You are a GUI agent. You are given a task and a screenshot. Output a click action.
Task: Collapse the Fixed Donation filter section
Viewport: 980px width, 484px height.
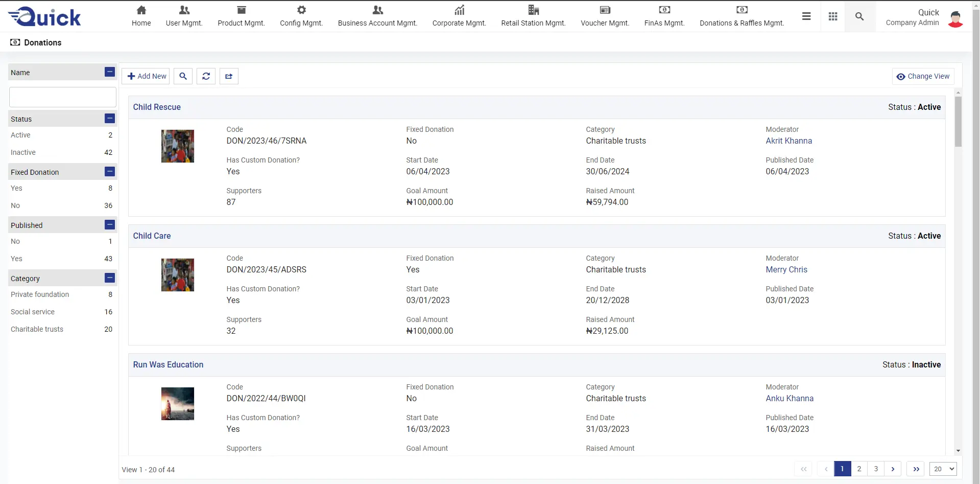(110, 172)
